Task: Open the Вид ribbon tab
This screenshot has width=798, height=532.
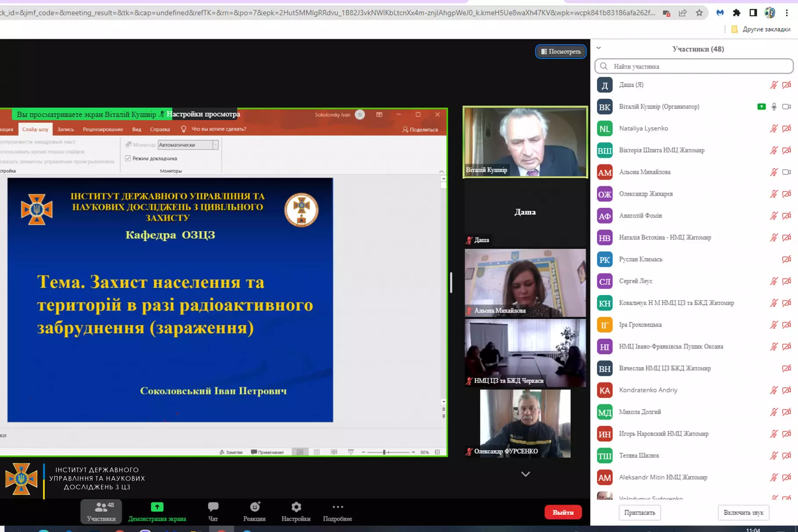Action: point(137,129)
